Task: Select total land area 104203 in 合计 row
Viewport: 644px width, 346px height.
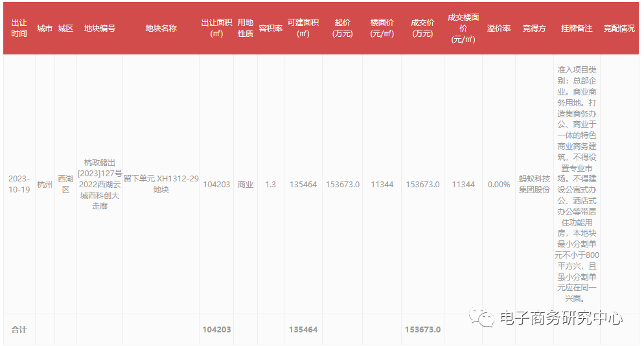Action: click(x=216, y=330)
